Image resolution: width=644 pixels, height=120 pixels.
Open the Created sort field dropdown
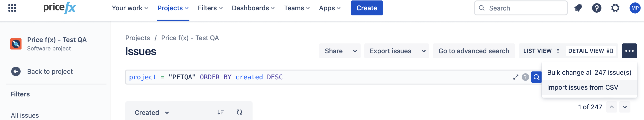tap(152, 113)
